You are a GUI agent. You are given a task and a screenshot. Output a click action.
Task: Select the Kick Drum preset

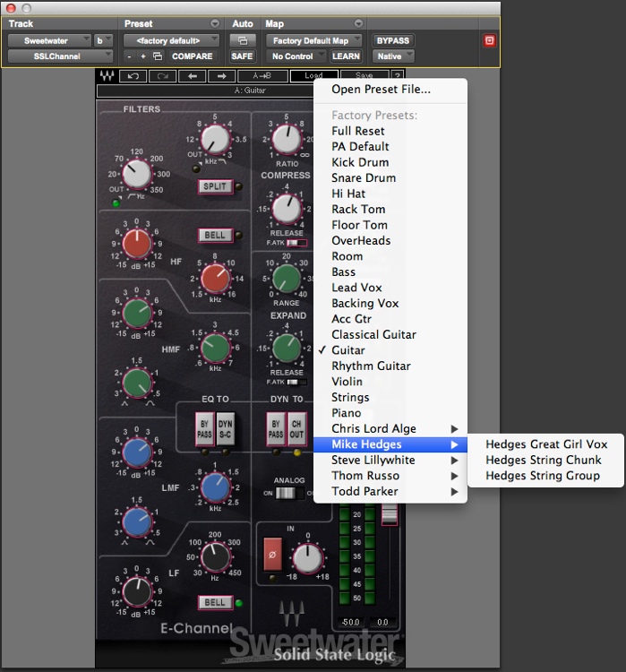pos(390,162)
